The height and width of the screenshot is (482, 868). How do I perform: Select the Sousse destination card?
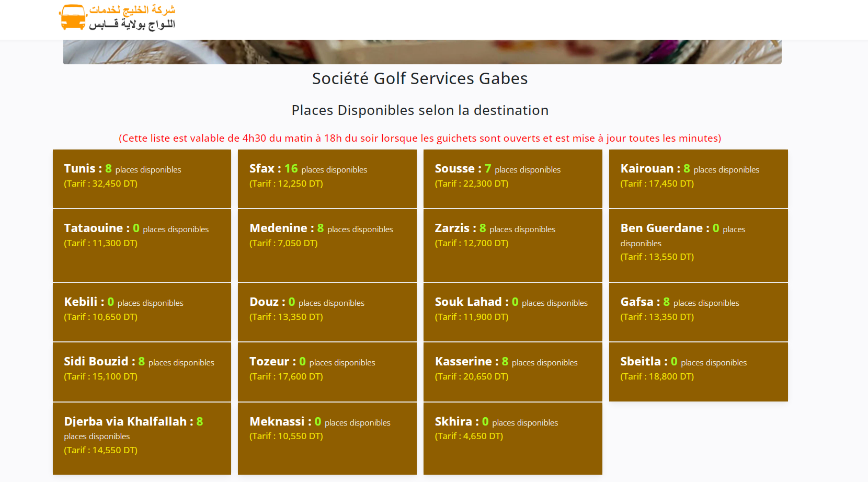click(x=512, y=178)
